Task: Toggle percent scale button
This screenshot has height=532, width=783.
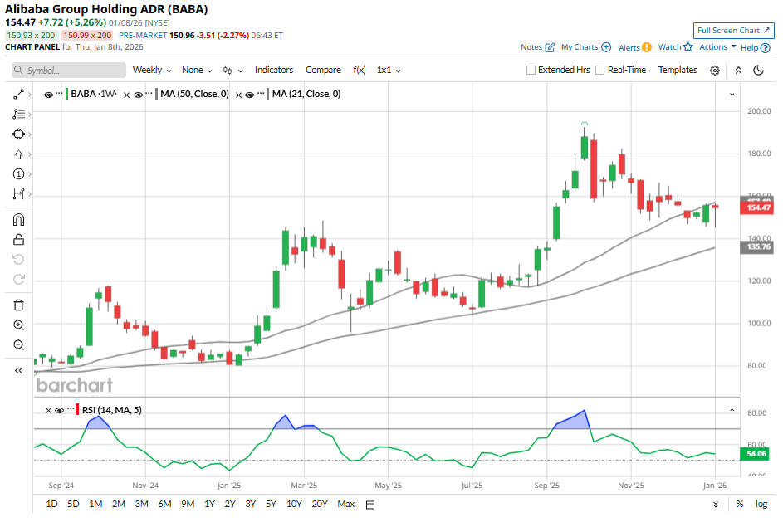Action: tap(740, 504)
